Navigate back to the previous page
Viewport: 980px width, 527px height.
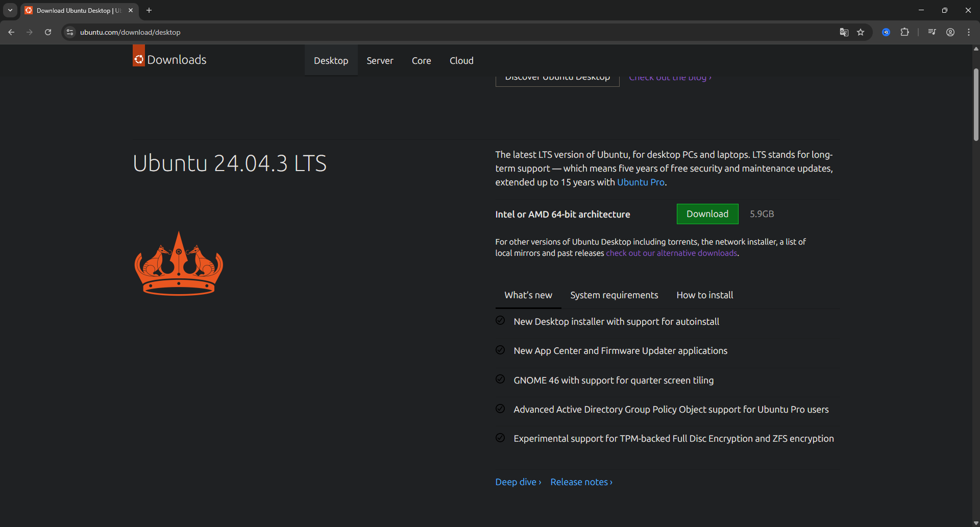pos(11,32)
